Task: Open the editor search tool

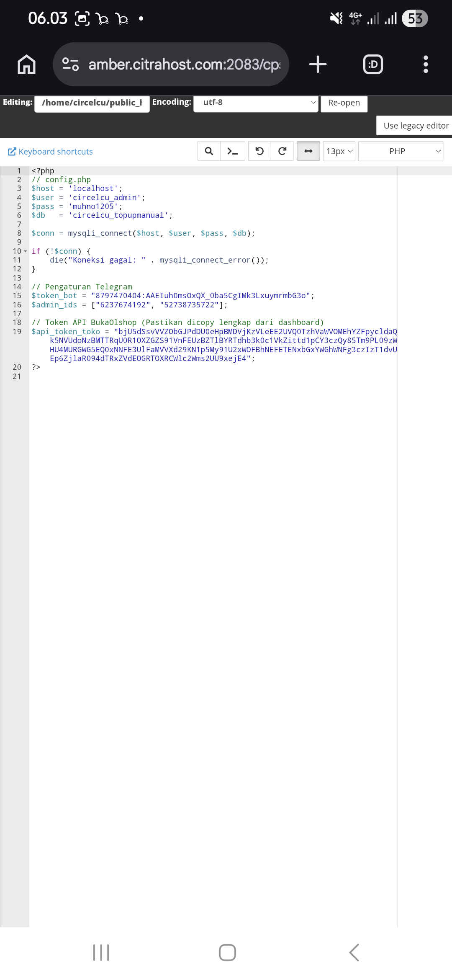Action: click(x=209, y=151)
